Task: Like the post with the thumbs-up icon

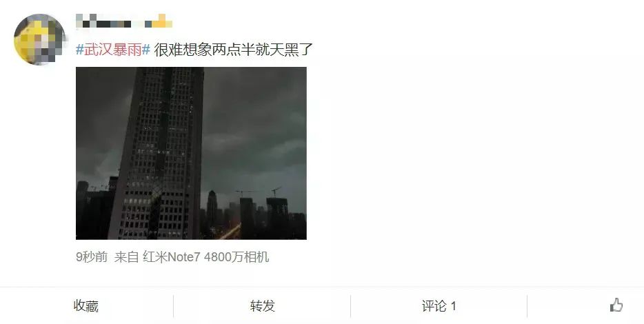Action: pos(616,305)
